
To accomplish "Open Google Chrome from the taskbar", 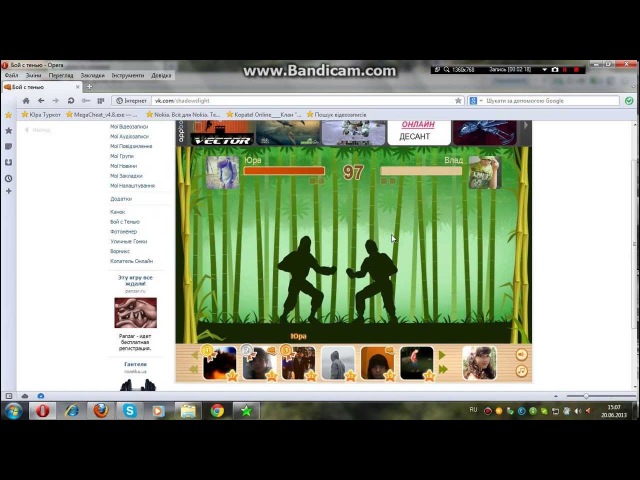I will coord(217,411).
